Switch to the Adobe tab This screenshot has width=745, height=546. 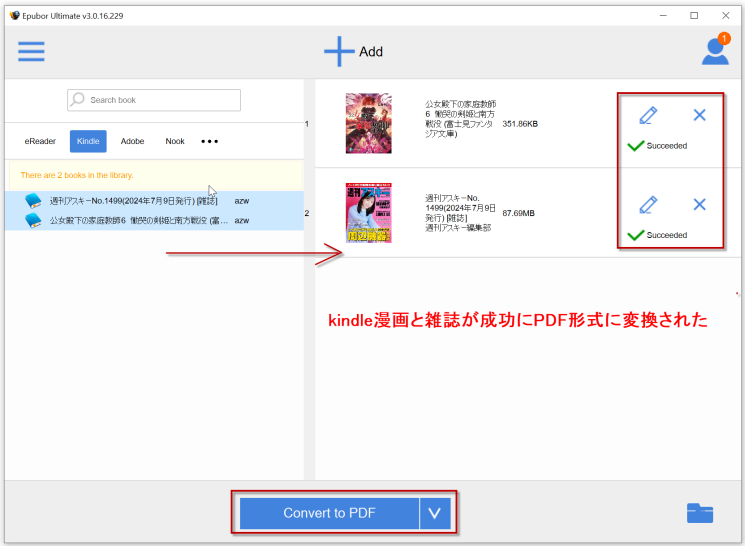click(x=132, y=141)
